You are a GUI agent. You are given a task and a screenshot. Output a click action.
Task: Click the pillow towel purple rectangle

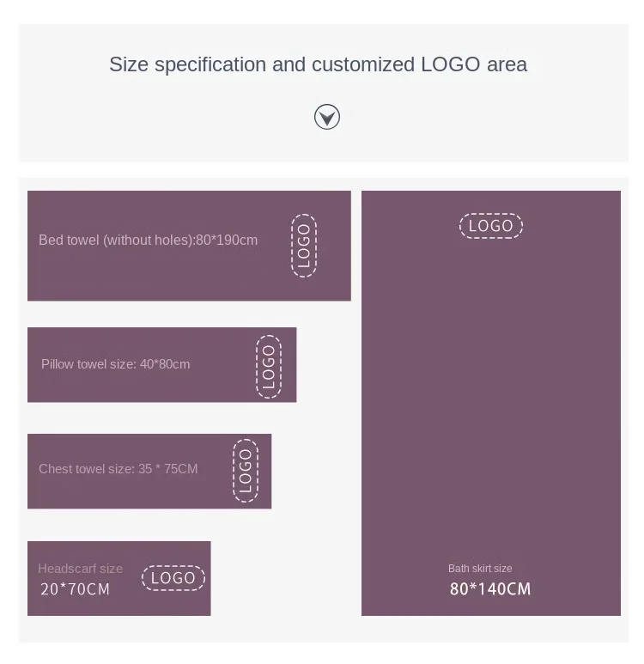162,364
